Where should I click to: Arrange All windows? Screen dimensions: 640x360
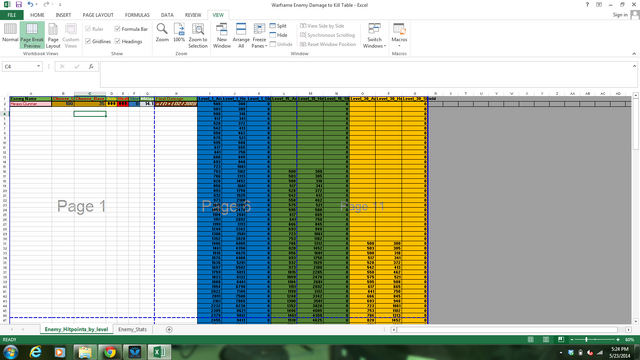[241, 36]
